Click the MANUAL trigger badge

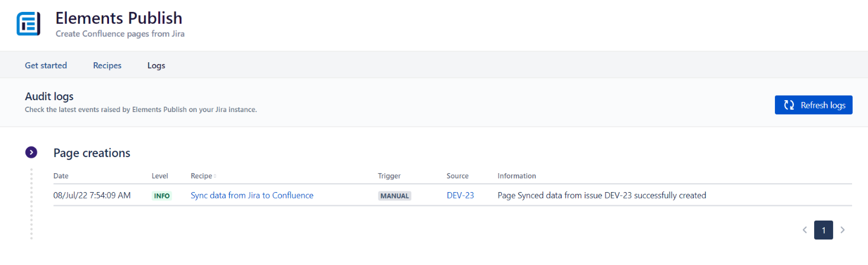click(395, 196)
